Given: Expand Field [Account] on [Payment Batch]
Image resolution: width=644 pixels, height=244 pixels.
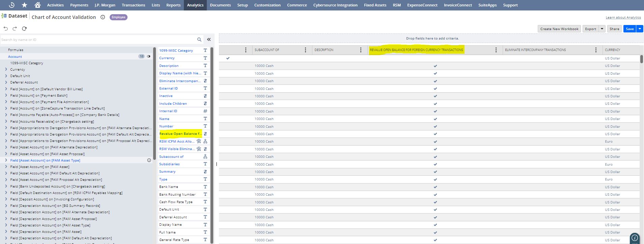Looking at the screenshot, I should (x=6, y=95).
